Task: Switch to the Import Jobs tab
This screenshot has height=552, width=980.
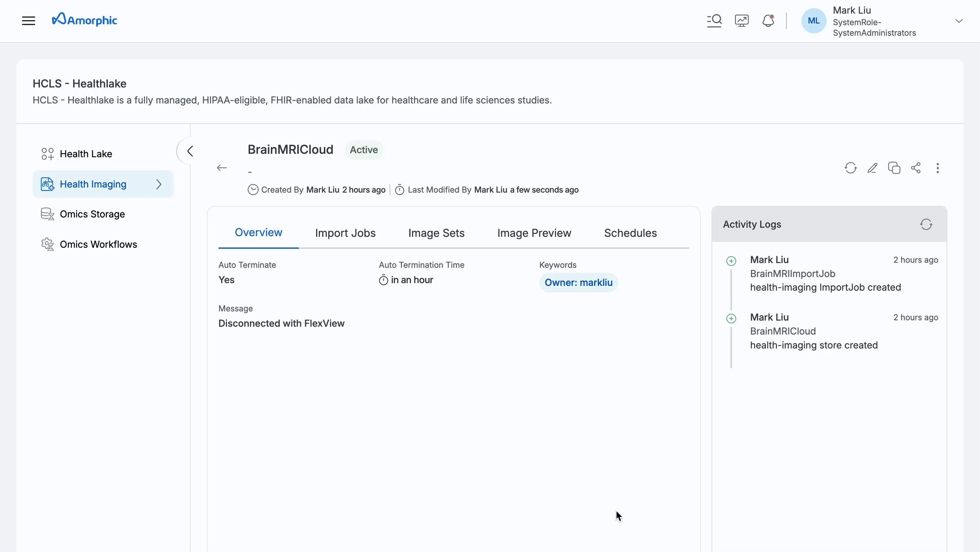Action: 345,233
